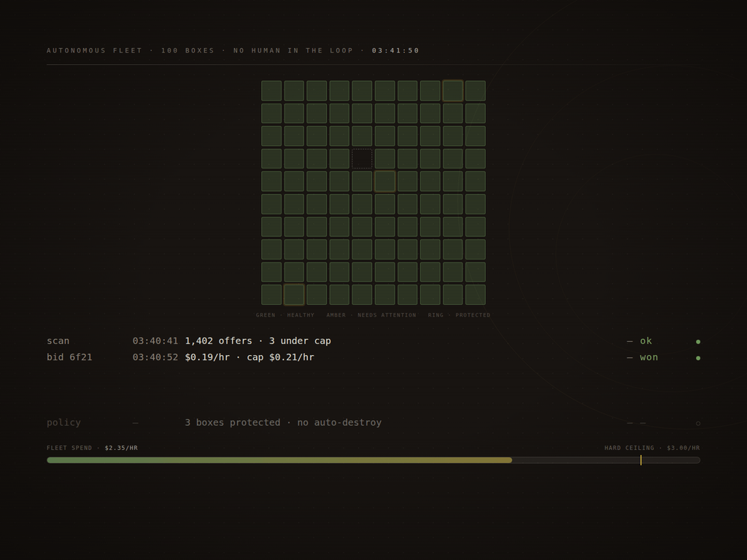
Task: Click the bottom-right corner box of the fleet grid
Action: coord(476,295)
